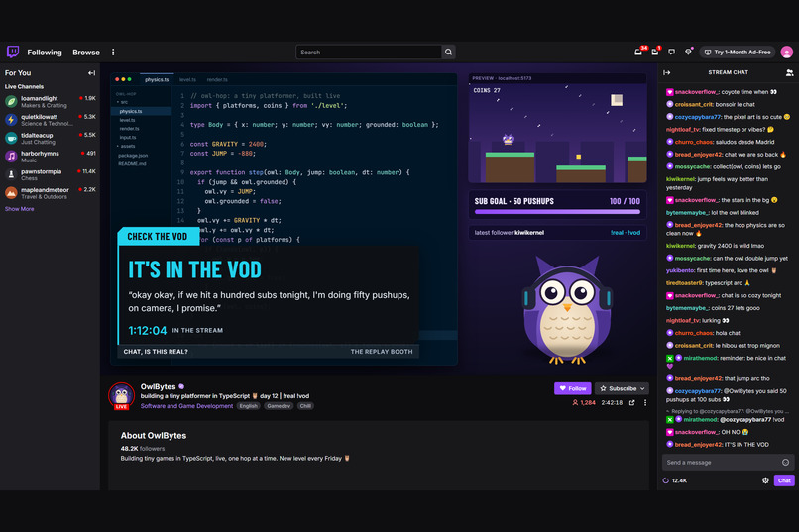
Task: Focus the Search input field
Action: click(x=369, y=52)
